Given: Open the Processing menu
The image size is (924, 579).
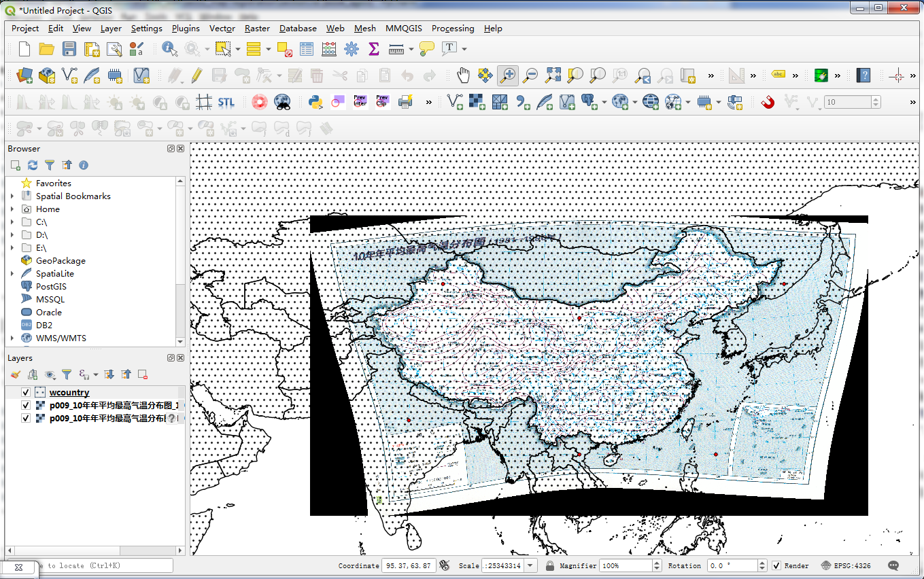Looking at the screenshot, I should point(453,29).
